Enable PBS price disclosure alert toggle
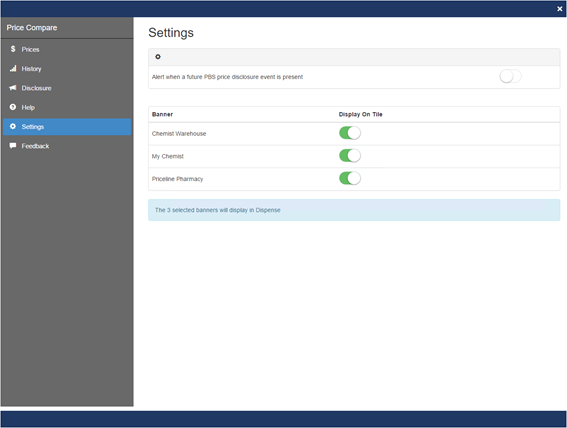The height and width of the screenshot is (428, 567). 510,76
